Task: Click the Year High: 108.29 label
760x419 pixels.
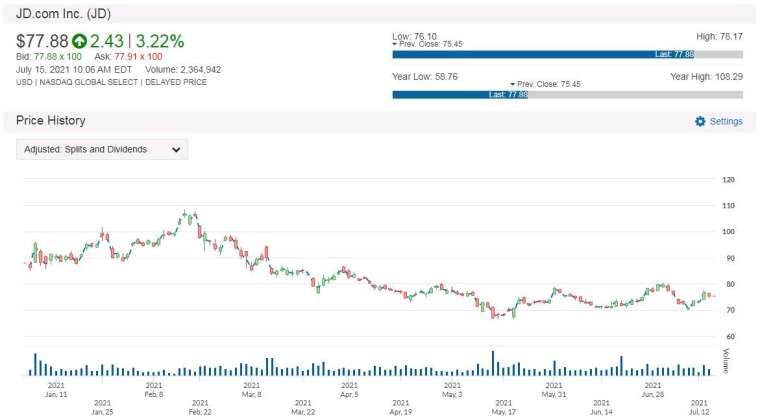Action: tap(706, 77)
